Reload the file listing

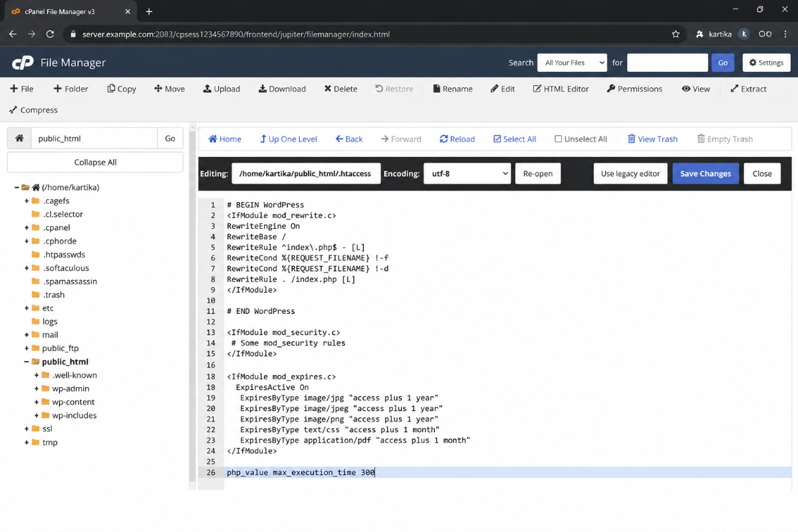click(458, 139)
